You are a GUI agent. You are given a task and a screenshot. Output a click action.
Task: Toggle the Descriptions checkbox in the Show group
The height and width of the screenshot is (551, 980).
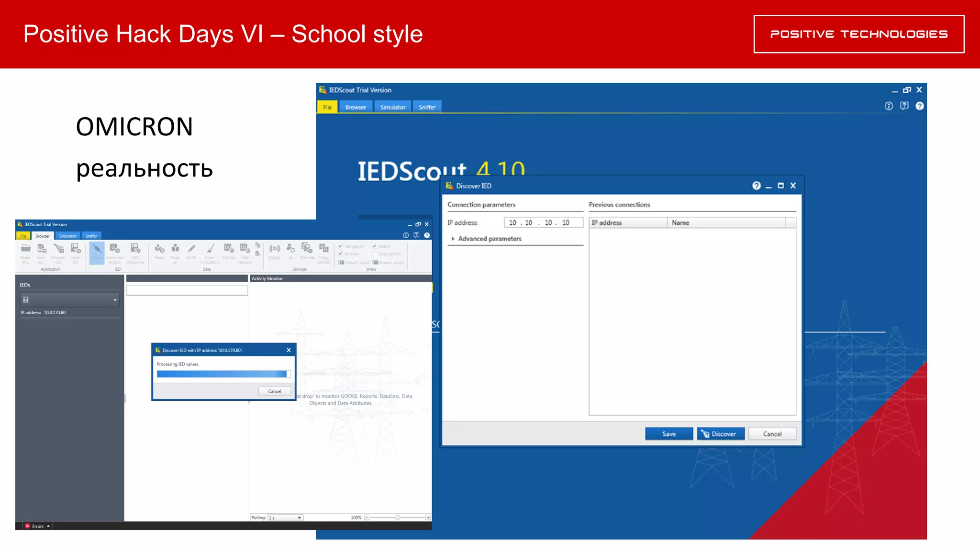[375, 254]
